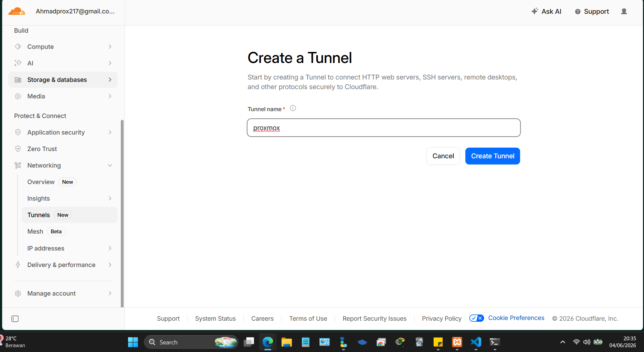Open Notepad from the taskbar

coord(306,342)
